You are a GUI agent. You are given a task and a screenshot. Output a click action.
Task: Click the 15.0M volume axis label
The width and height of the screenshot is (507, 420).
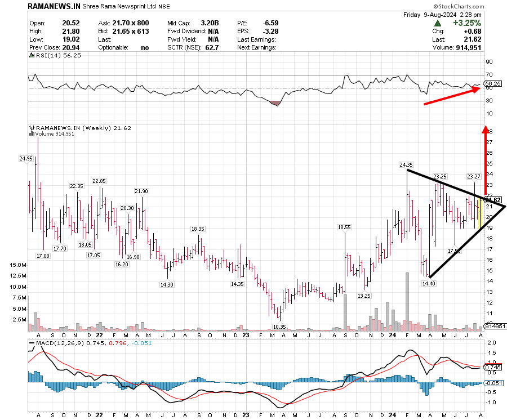18,265
